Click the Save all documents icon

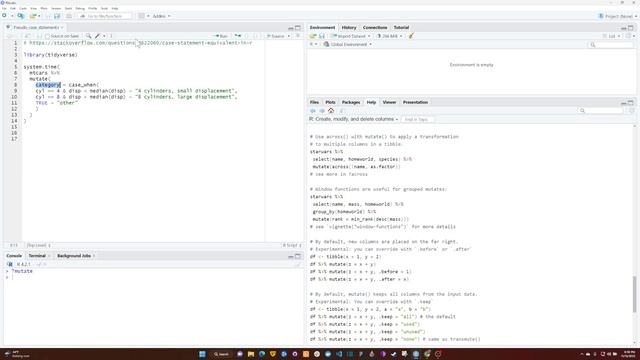click(x=57, y=16)
